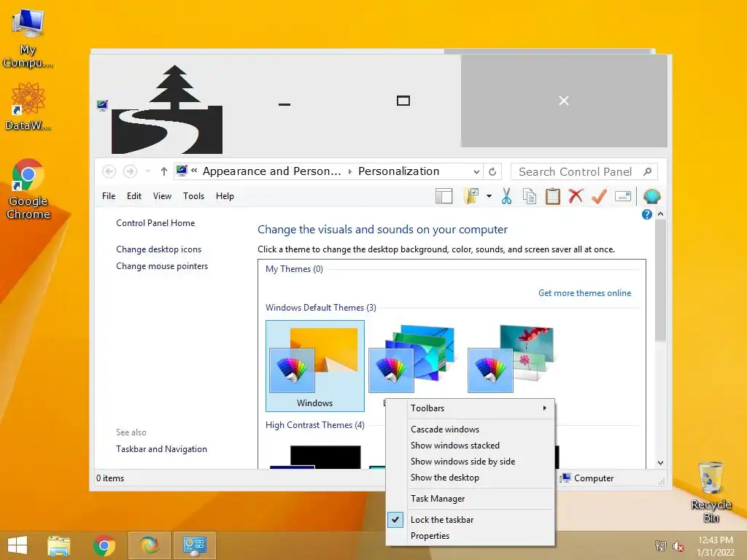Click the orange checkmark Properties icon
747x560 pixels.
pyautogui.click(x=599, y=195)
